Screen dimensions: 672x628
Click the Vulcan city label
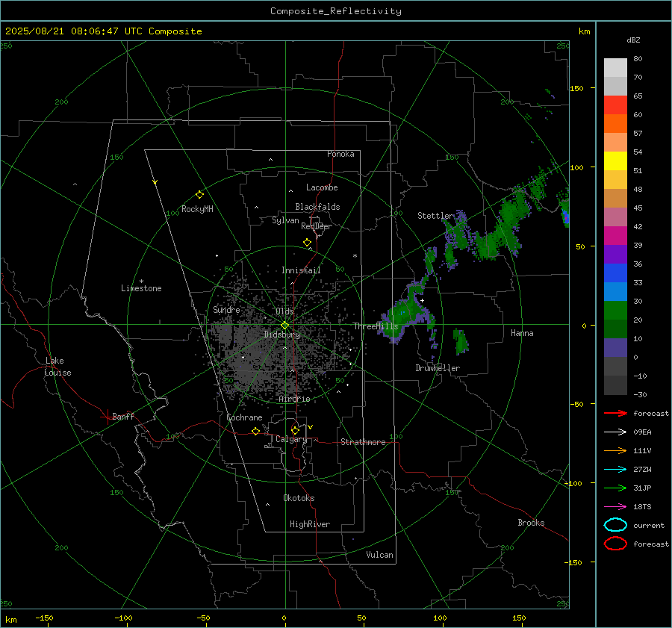click(379, 555)
